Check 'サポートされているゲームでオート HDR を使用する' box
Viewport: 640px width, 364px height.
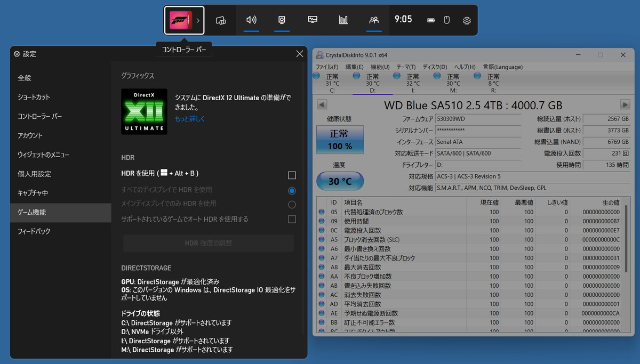click(292, 219)
